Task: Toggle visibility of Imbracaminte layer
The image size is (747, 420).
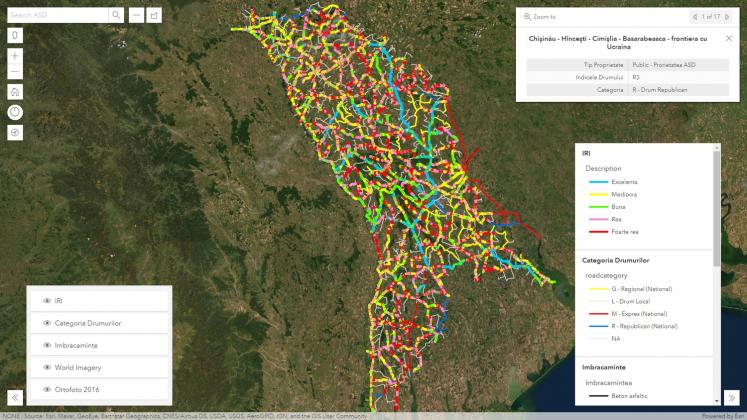Action: click(47, 345)
